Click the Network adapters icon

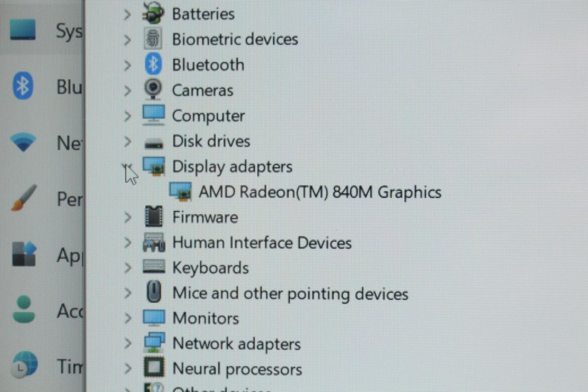(x=154, y=343)
